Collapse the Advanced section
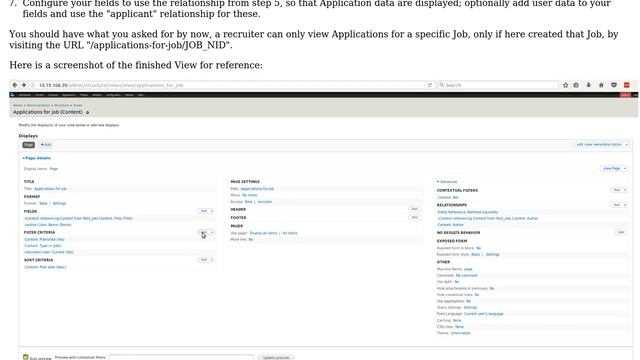 tap(447, 182)
